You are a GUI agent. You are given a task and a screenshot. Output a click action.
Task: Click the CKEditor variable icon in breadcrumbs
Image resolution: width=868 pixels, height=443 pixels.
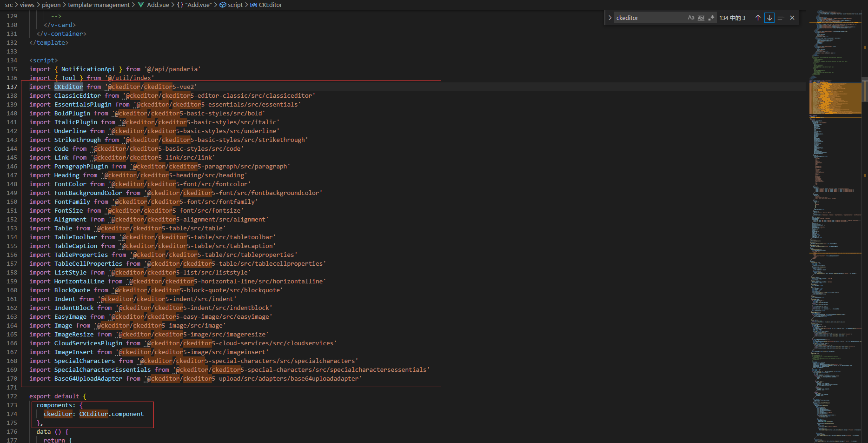[x=253, y=5]
